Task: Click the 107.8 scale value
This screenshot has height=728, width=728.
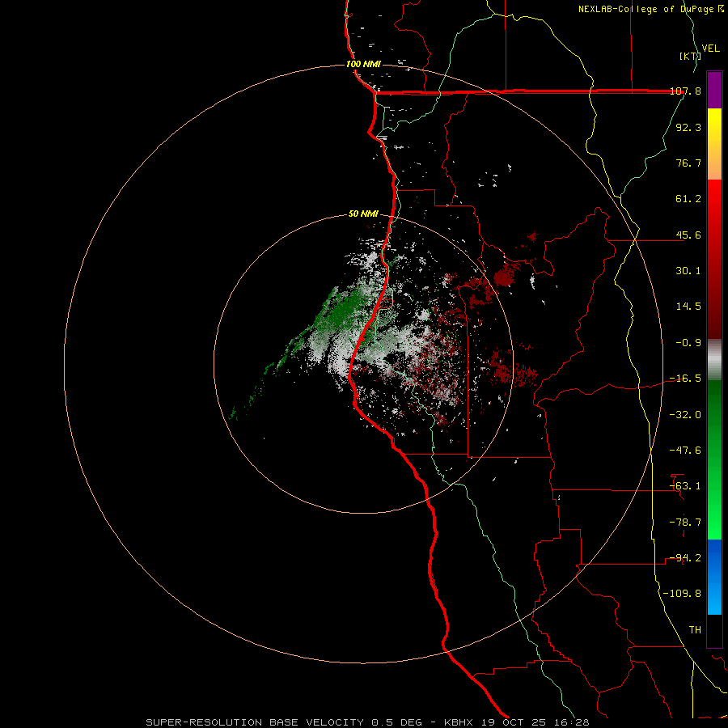Action: click(685, 91)
